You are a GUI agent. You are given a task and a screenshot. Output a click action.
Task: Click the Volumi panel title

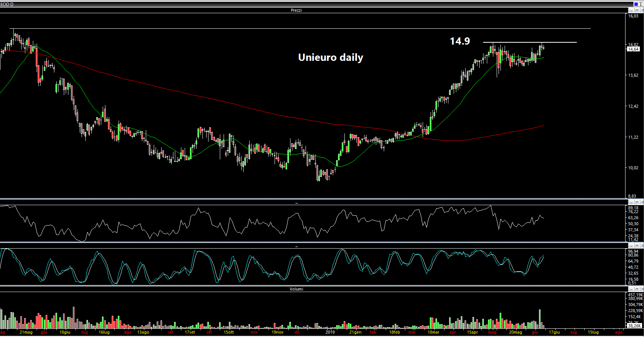coord(297,289)
